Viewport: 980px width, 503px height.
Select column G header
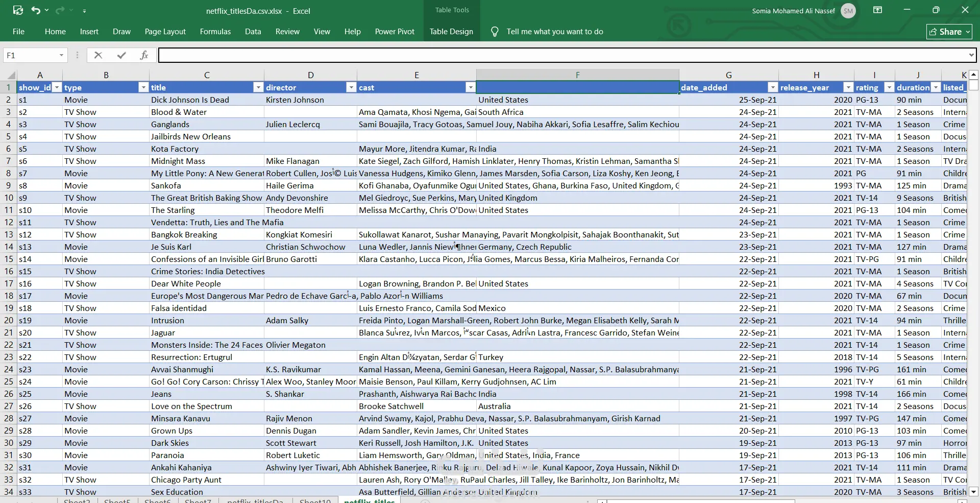(729, 75)
